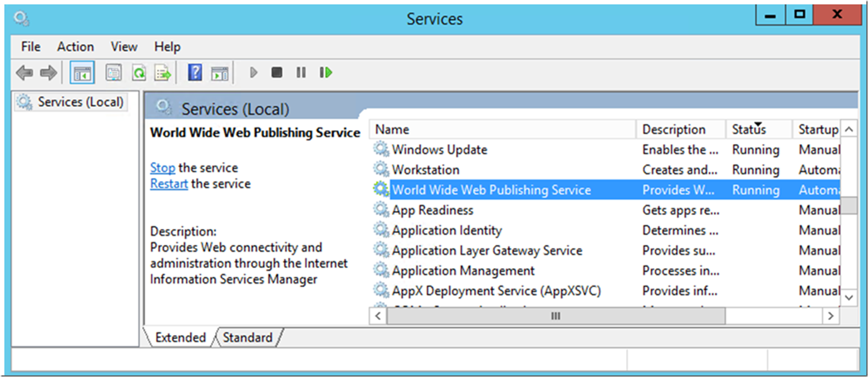The width and height of the screenshot is (868, 377).
Task: Maximize the Services window
Action: 799,15
